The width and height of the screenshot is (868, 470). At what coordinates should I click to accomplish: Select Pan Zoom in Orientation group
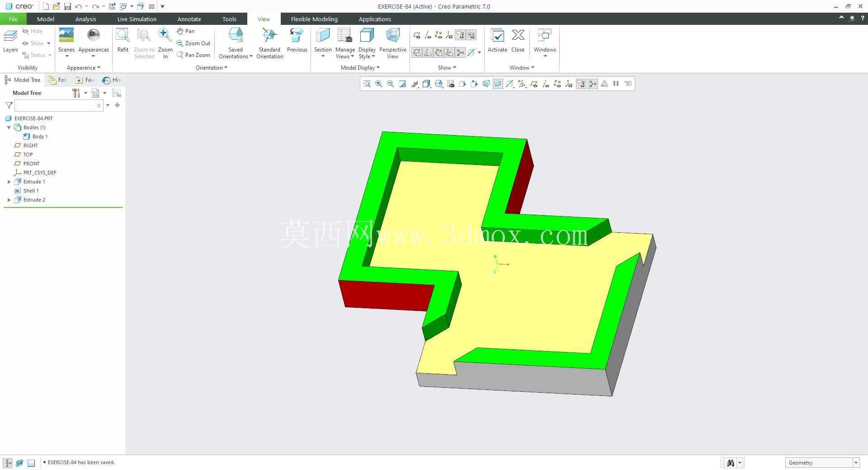(x=193, y=55)
